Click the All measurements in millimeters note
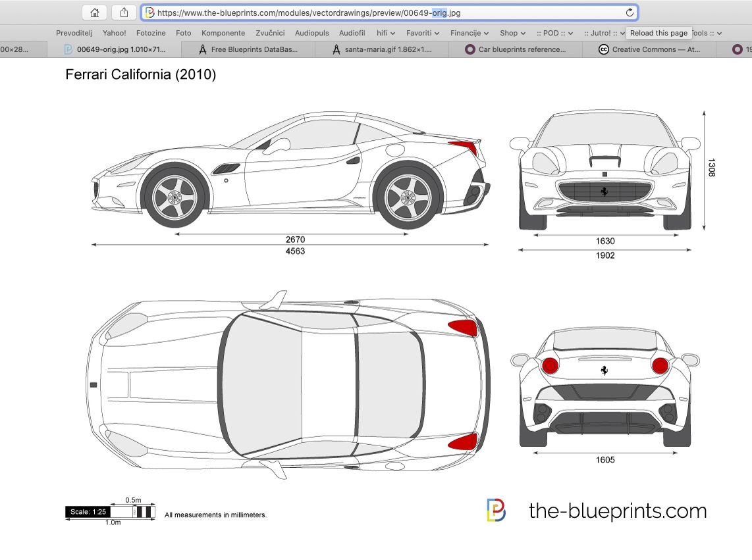Image resolution: width=752 pixels, height=560 pixels. click(x=215, y=515)
